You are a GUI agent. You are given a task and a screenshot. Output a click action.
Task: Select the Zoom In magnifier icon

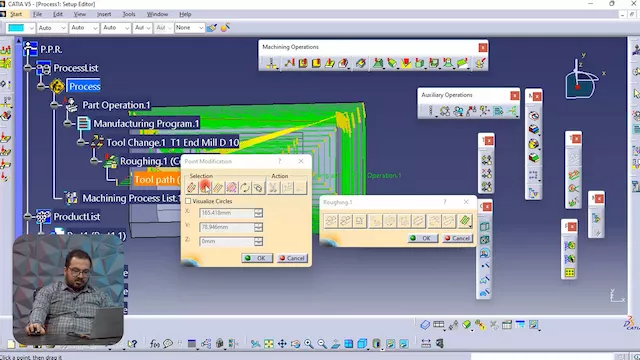[x=309, y=344]
